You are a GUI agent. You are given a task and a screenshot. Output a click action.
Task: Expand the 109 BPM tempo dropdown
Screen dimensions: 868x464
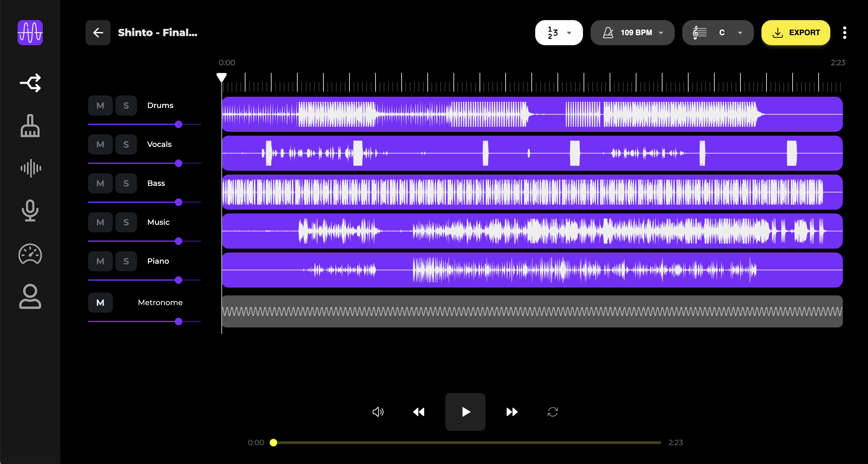[x=661, y=33]
